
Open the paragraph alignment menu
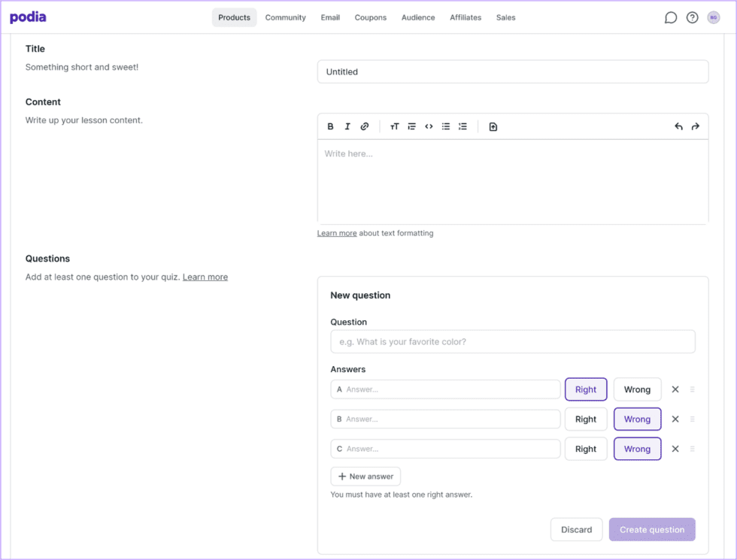(411, 126)
